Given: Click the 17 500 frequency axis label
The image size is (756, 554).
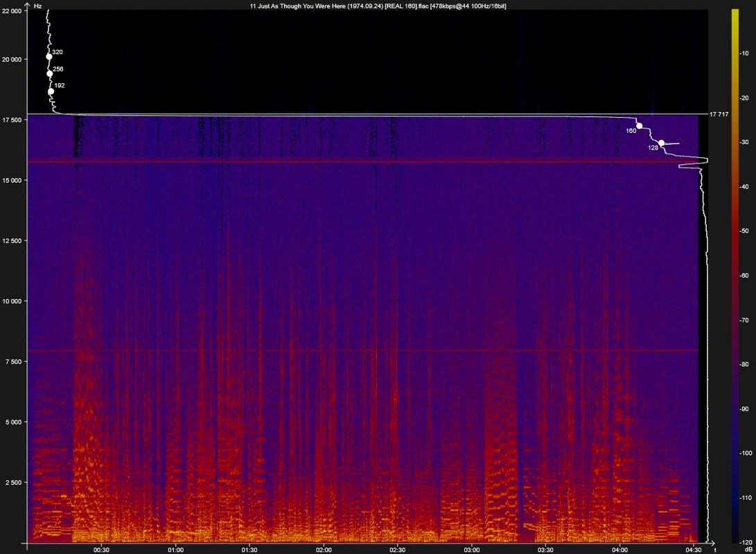Looking at the screenshot, I should click(x=12, y=120).
